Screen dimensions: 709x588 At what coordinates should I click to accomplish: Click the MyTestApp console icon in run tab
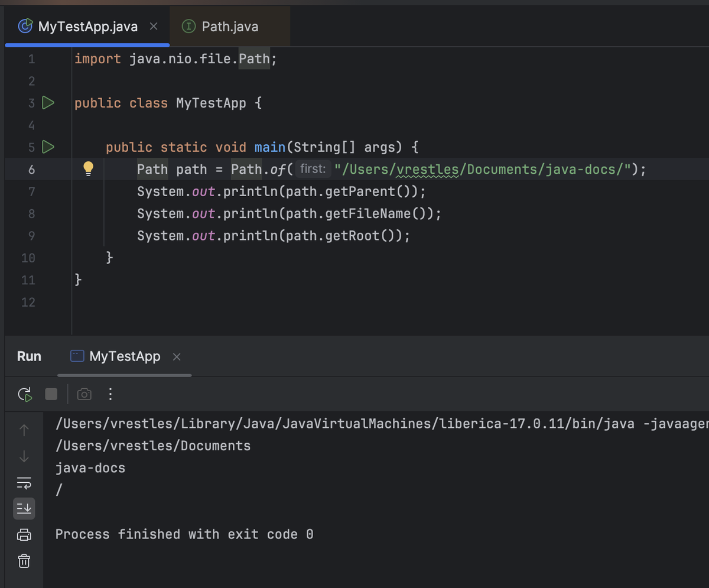pyautogui.click(x=77, y=356)
